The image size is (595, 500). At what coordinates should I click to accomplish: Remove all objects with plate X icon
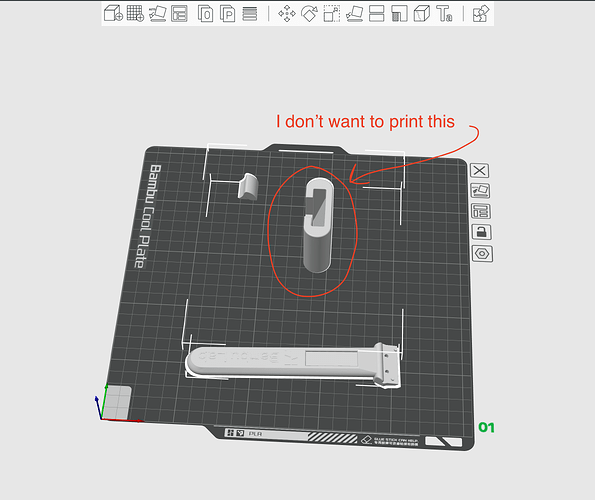point(479,171)
